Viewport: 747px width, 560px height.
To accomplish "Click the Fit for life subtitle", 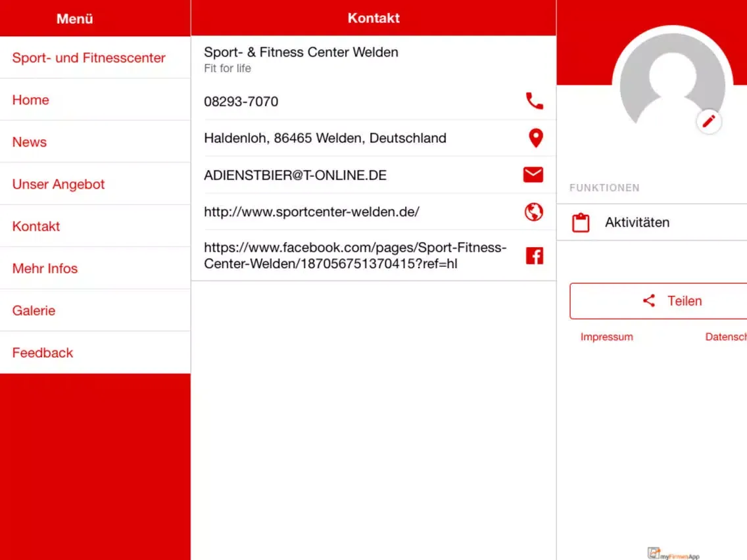I will click(x=228, y=68).
